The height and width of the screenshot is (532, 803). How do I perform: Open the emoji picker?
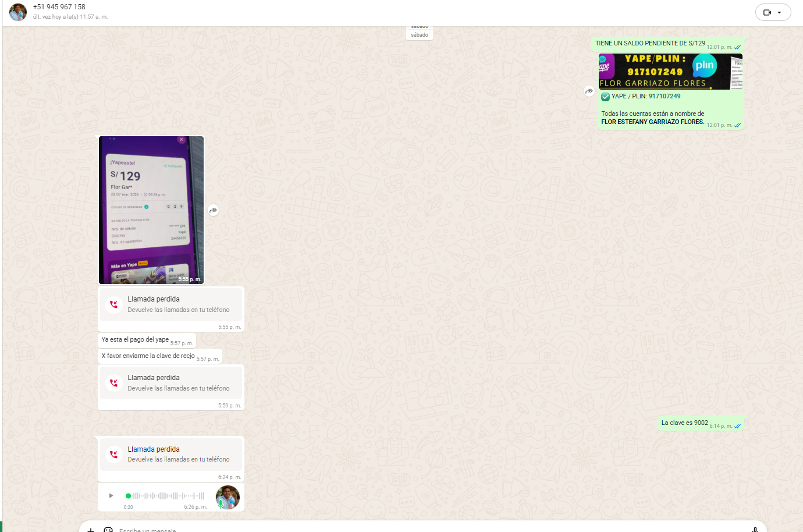[108, 529]
